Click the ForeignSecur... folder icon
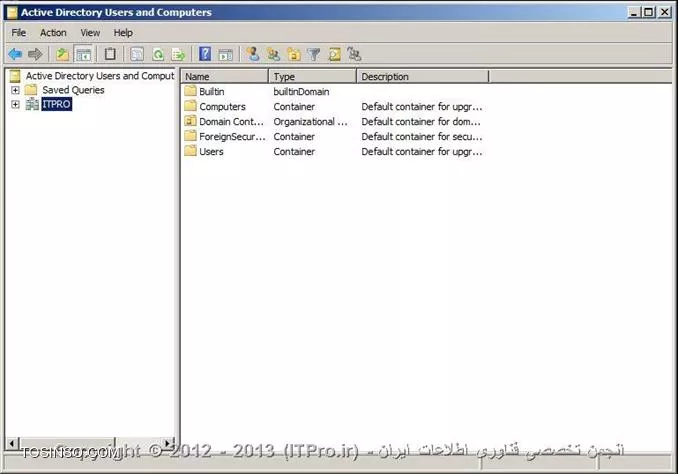Viewport: 678px width, 474px height. [190, 136]
